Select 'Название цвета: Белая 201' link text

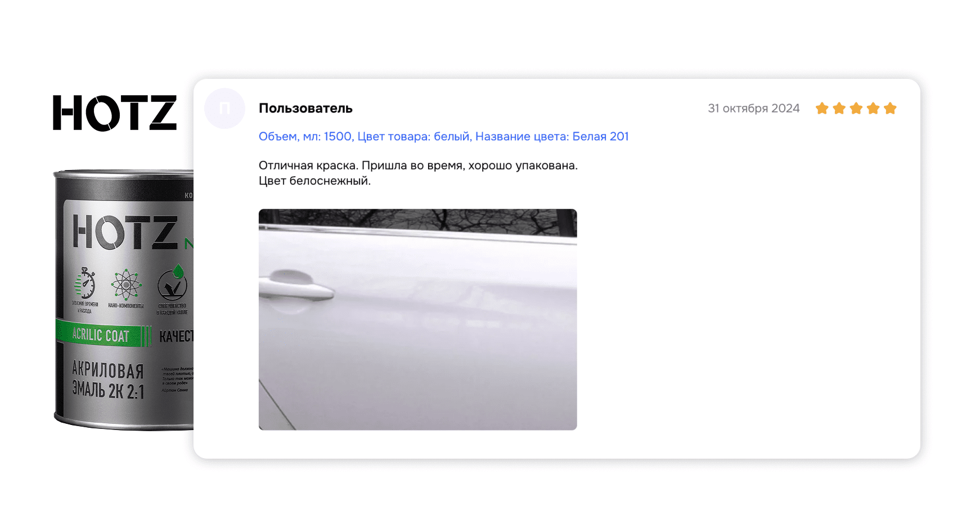coord(551,137)
